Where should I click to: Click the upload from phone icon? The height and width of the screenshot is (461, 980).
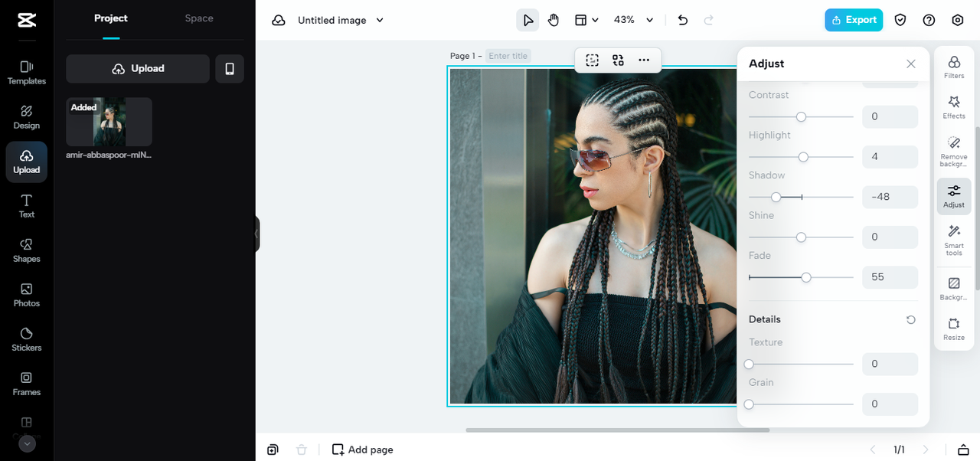click(230, 69)
